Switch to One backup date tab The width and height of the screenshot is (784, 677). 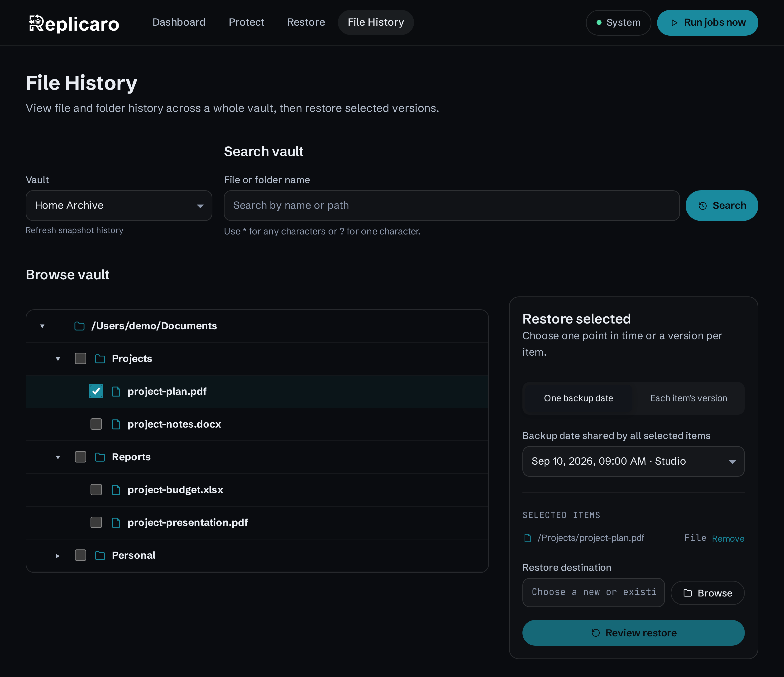pos(578,399)
